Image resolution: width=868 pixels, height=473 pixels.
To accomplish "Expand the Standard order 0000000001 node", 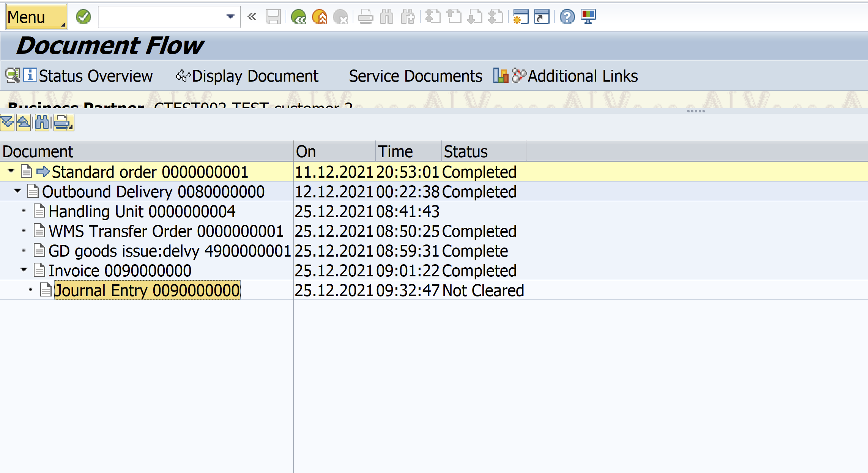I will tap(10, 172).
